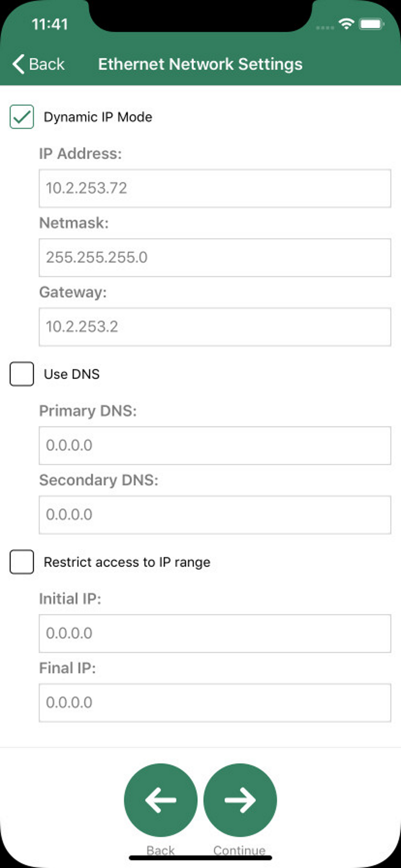Select the Netmask input field
The width and height of the screenshot is (401, 868).
click(215, 258)
